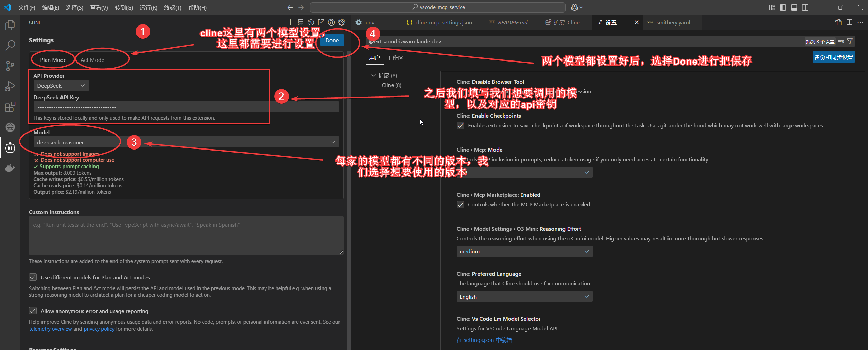This screenshot has height=350, width=868.
Task: Open the Search view in activity bar
Action: tap(10, 45)
